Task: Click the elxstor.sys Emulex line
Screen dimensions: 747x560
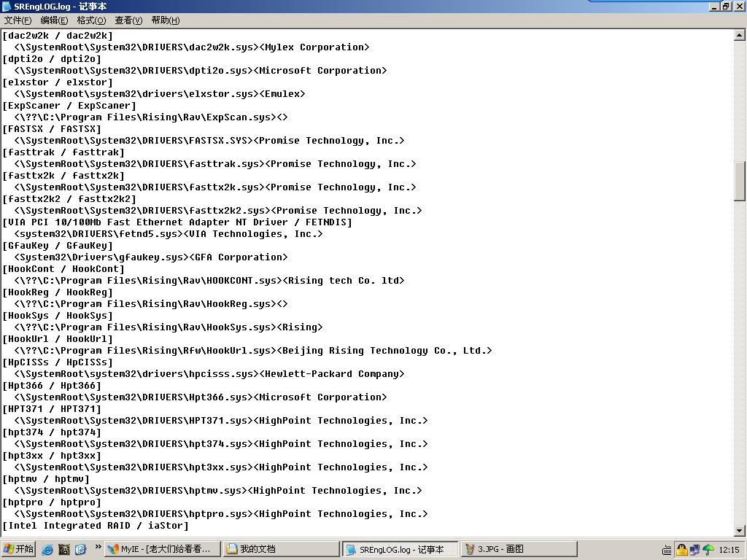Action: click(x=160, y=94)
